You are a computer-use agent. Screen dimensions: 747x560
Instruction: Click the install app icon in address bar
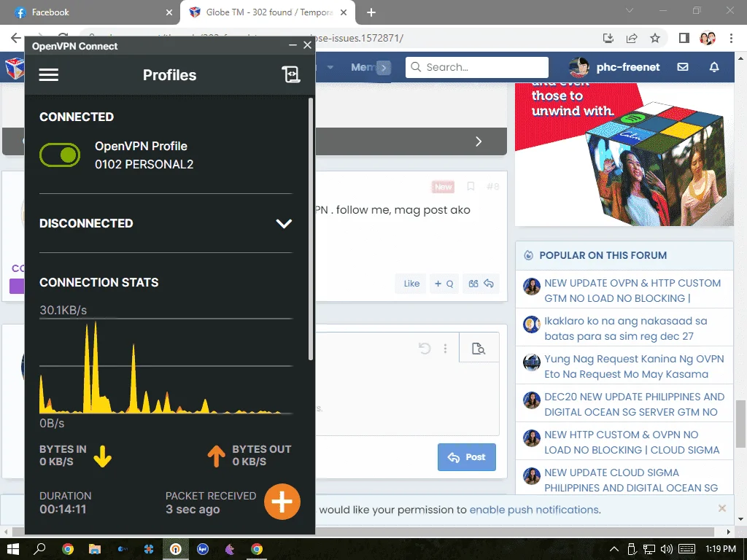608,38
